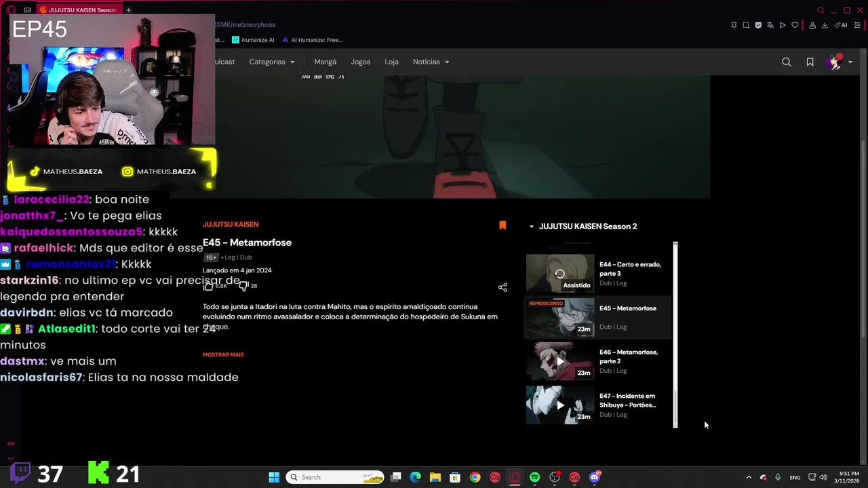Play the E46 episode thumbnail

[x=560, y=361]
